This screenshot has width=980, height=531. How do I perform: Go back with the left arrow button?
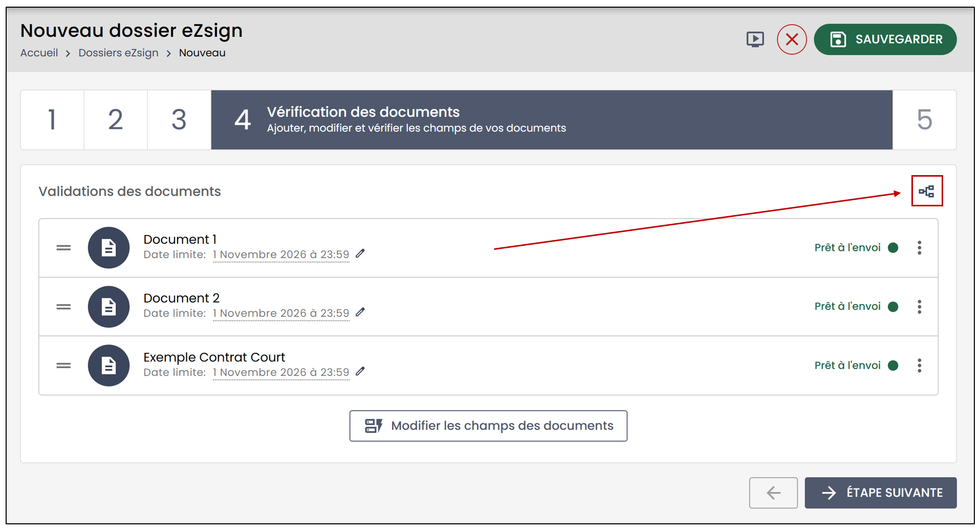click(773, 493)
